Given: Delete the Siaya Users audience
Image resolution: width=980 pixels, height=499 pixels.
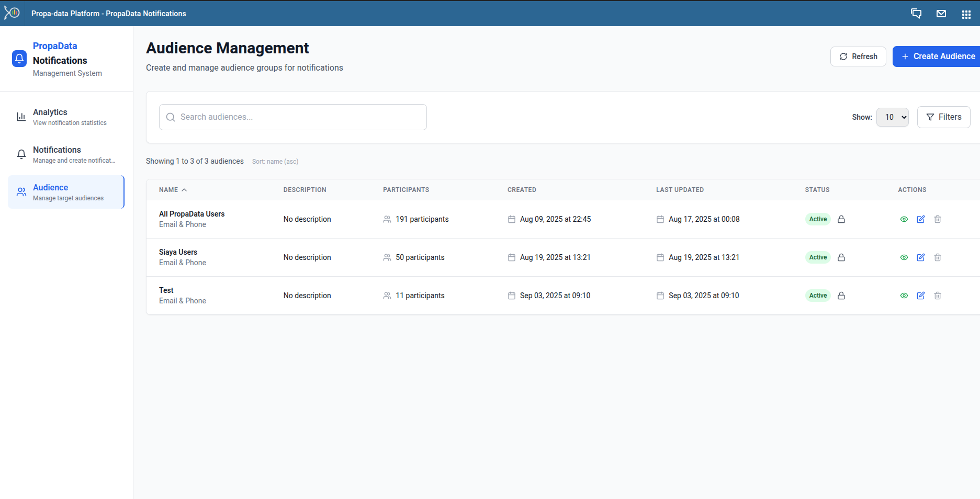Looking at the screenshot, I should (x=937, y=257).
